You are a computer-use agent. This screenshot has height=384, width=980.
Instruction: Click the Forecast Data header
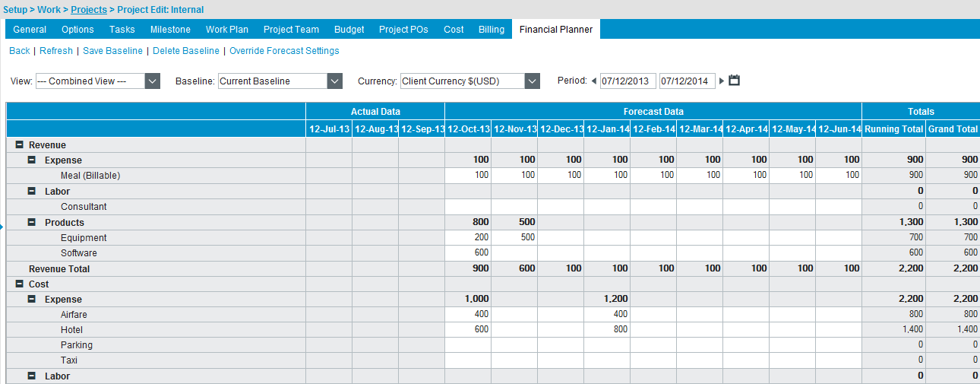pyautogui.click(x=653, y=111)
